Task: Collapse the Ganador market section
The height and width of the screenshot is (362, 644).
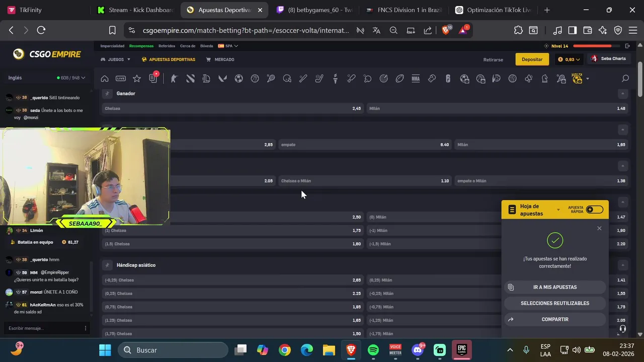Action: tap(623, 94)
